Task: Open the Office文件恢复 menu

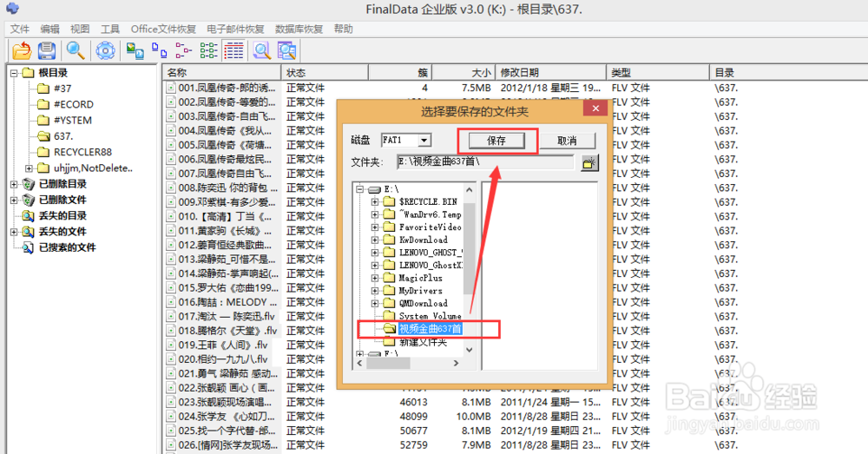Action: point(163,29)
